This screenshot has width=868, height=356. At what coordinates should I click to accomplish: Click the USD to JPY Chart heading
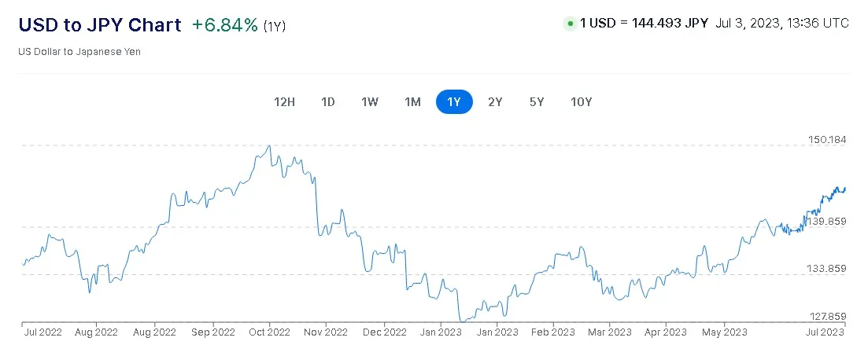pyautogui.click(x=99, y=24)
